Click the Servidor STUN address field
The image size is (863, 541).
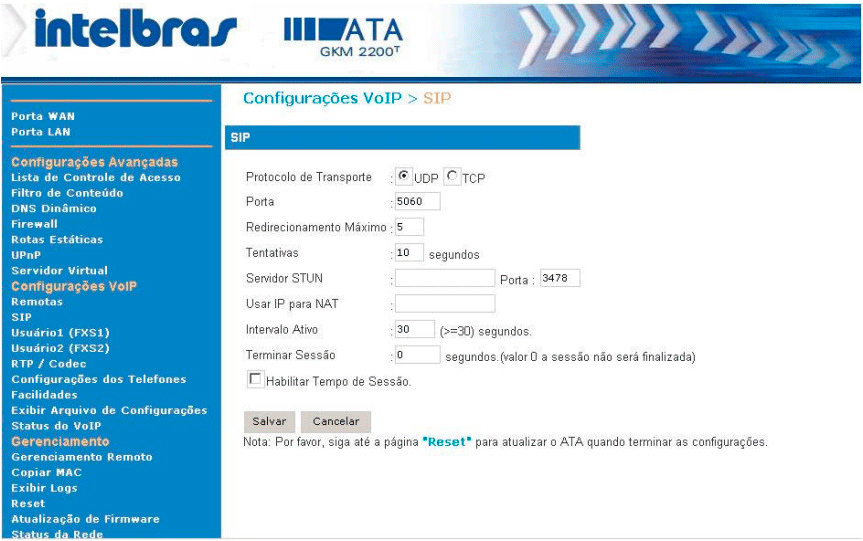(445, 278)
